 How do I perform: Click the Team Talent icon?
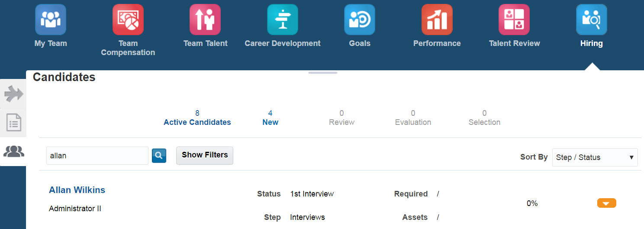[205, 20]
